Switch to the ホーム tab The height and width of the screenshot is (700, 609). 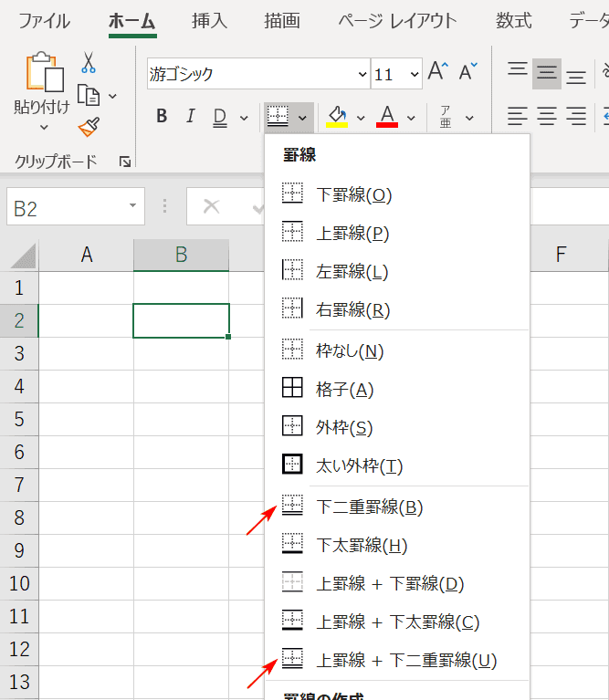tap(132, 21)
